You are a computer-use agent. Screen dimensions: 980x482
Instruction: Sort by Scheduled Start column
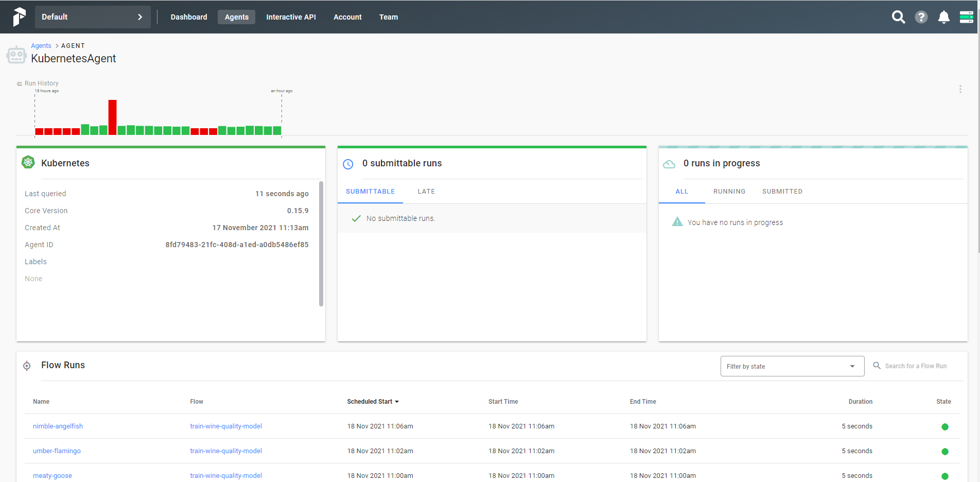coord(373,402)
